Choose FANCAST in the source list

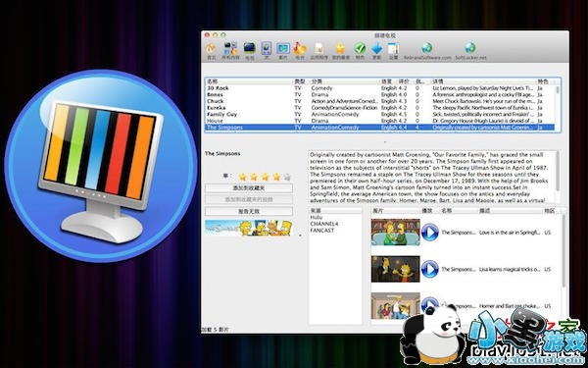tap(322, 230)
